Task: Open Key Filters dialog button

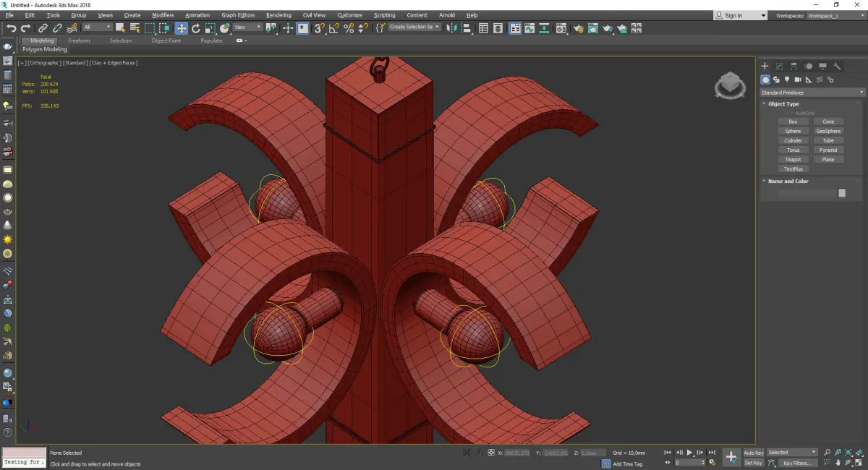Action: click(x=798, y=463)
